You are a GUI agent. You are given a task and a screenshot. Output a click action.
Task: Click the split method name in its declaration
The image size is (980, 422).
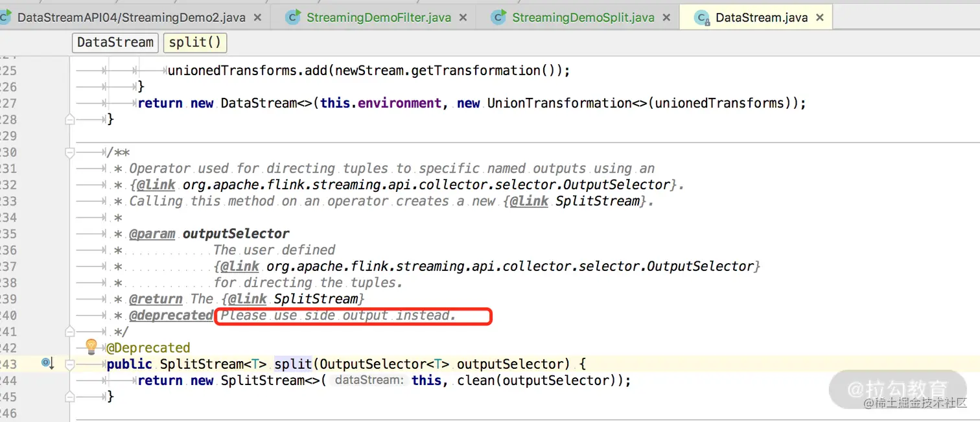pos(293,364)
